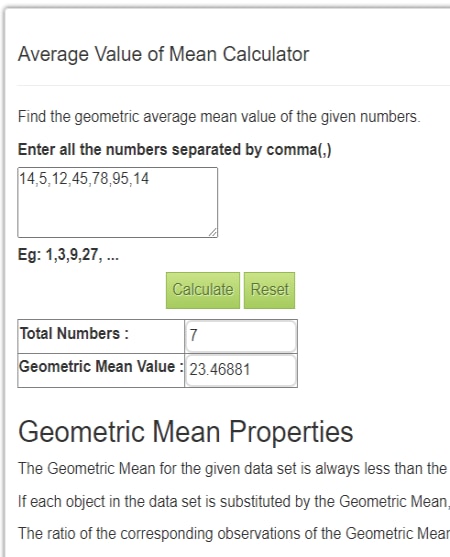Click the paragraph starting 'If each object'

[234, 502]
